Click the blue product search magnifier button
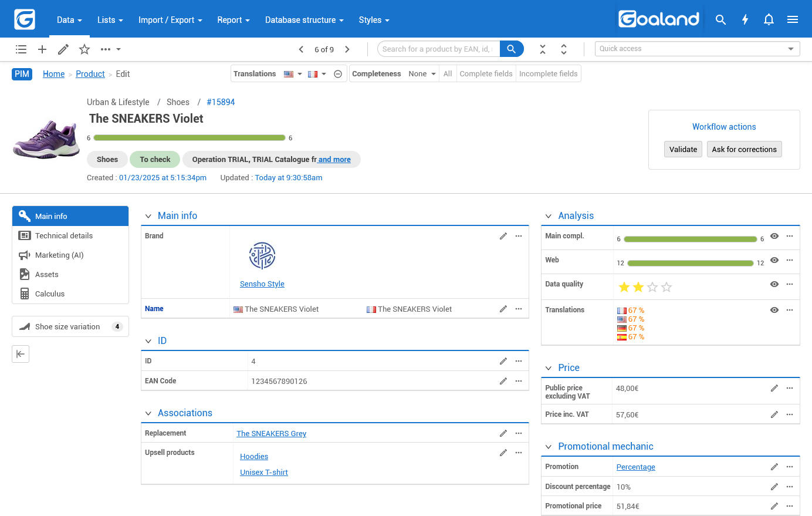This screenshot has height=516, width=812. 511,49
